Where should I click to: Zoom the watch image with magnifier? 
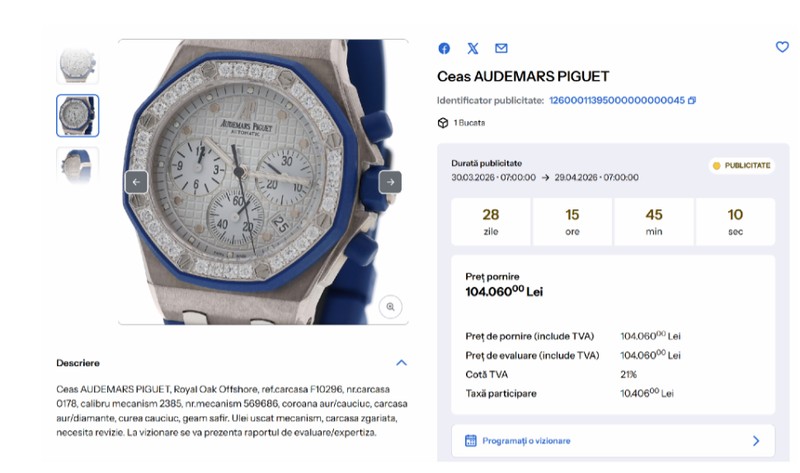coord(390,307)
